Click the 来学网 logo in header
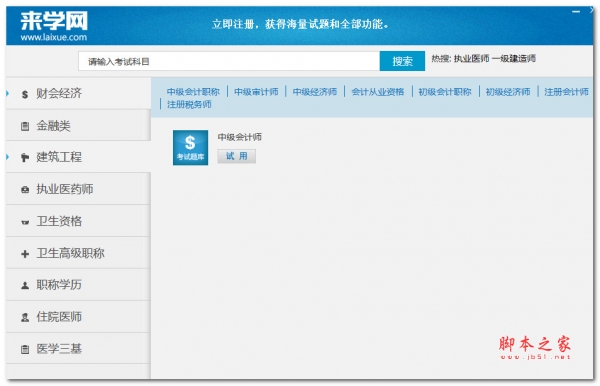The image size is (600, 386). (x=54, y=21)
